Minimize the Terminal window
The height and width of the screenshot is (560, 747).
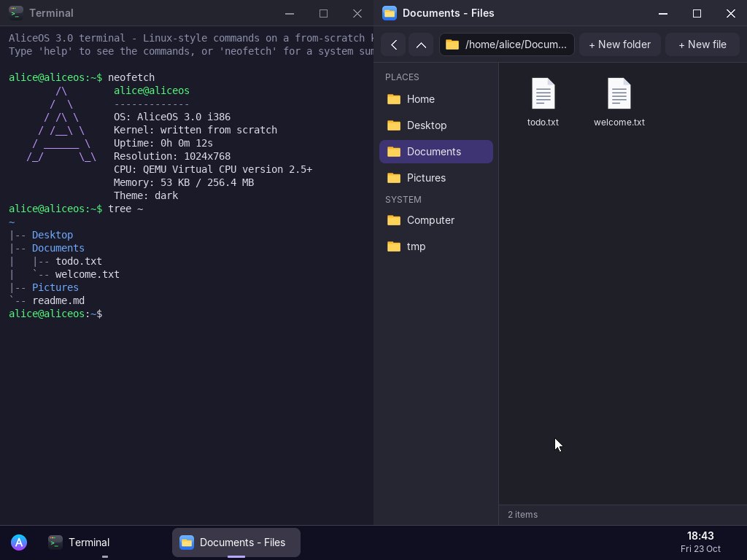tap(289, 13)
